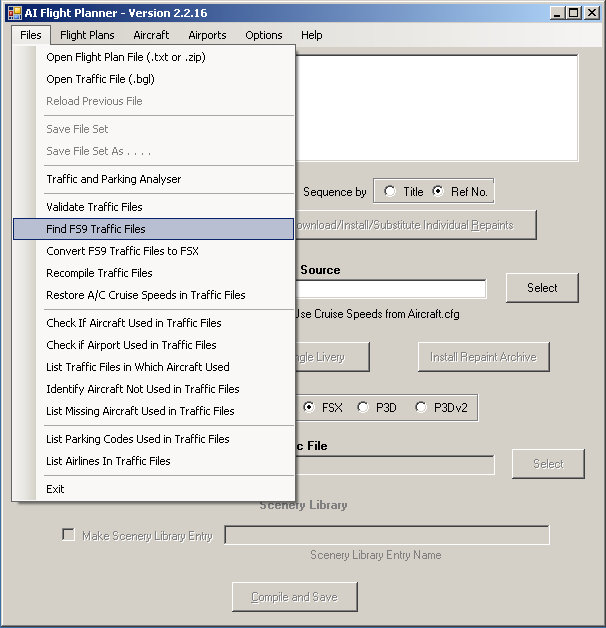Image resolution: width=606 pixels, height=628 pixels.
Task: Select List Airlines In Traffic Files
Action: pos(108,461)
